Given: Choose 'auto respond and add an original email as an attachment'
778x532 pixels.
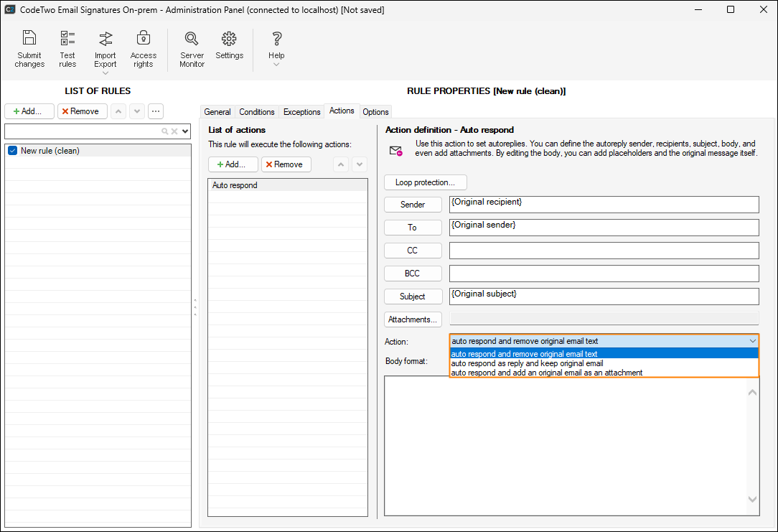Looking at the screenshot, I should click(546, 373).
